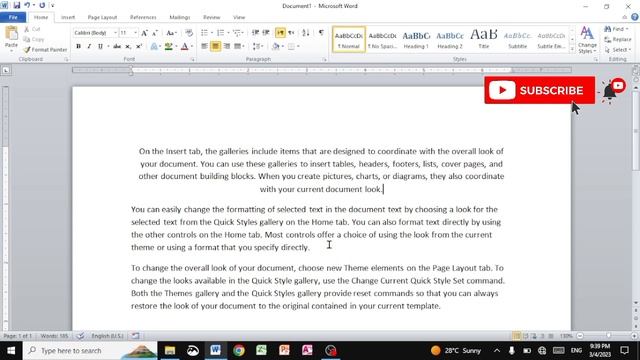The image size is (640, 360).
Task: Click Clear Formatting eraser icon
Action: click(x=189, y=33)
